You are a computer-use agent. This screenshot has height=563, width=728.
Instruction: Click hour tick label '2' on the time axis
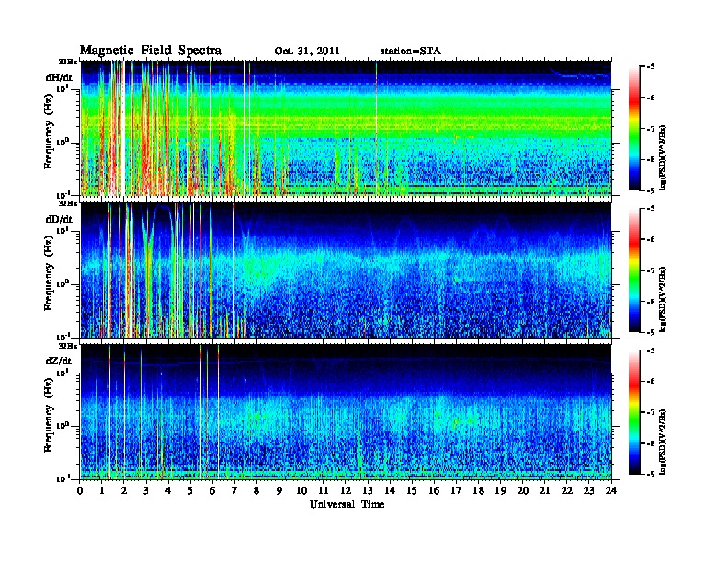pyautogui.click(x=124, y=490)
